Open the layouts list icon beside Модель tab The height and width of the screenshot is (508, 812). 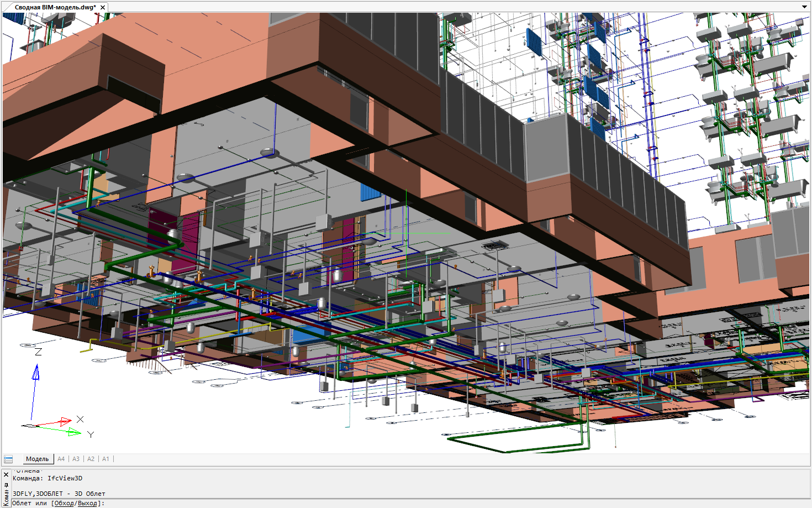click(8, 459)
